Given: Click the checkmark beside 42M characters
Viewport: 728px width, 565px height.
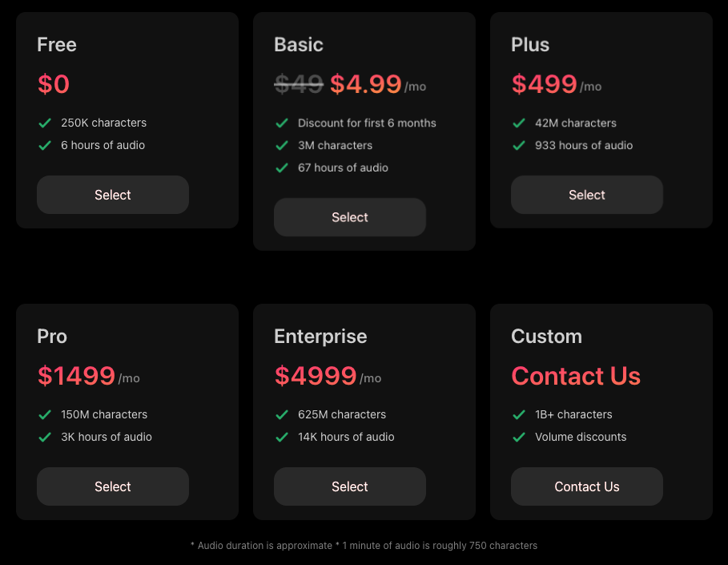Looking at the screenshot, I should click(519, 123).
